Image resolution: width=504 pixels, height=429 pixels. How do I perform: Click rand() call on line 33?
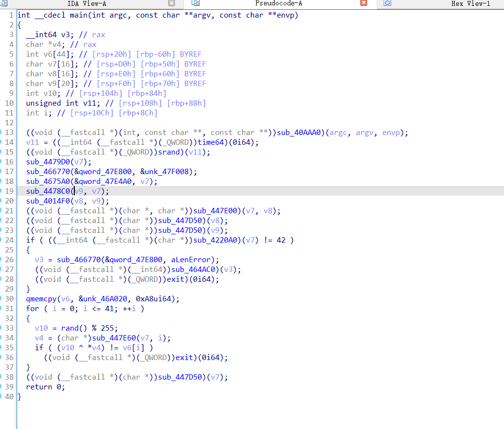(74, 328)
